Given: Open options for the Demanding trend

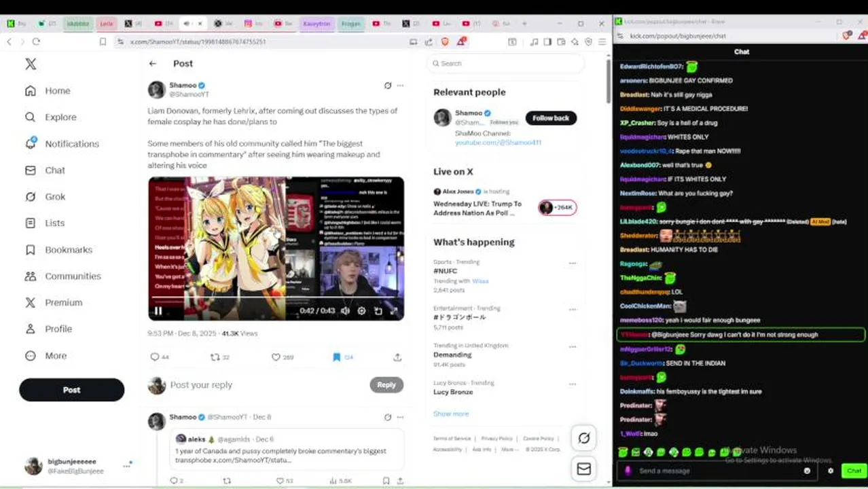Looking at the screenshot, I should coord(573,347).
